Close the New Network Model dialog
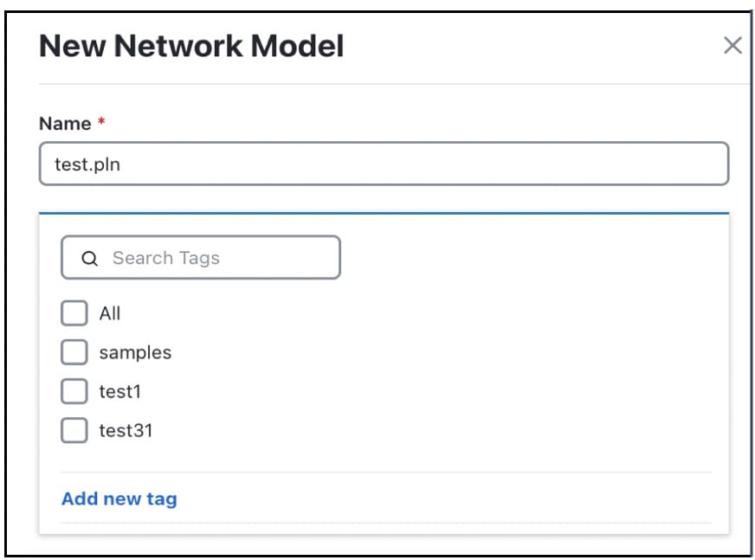The height and width of the screenshot is (560, 755). (732, 46)
